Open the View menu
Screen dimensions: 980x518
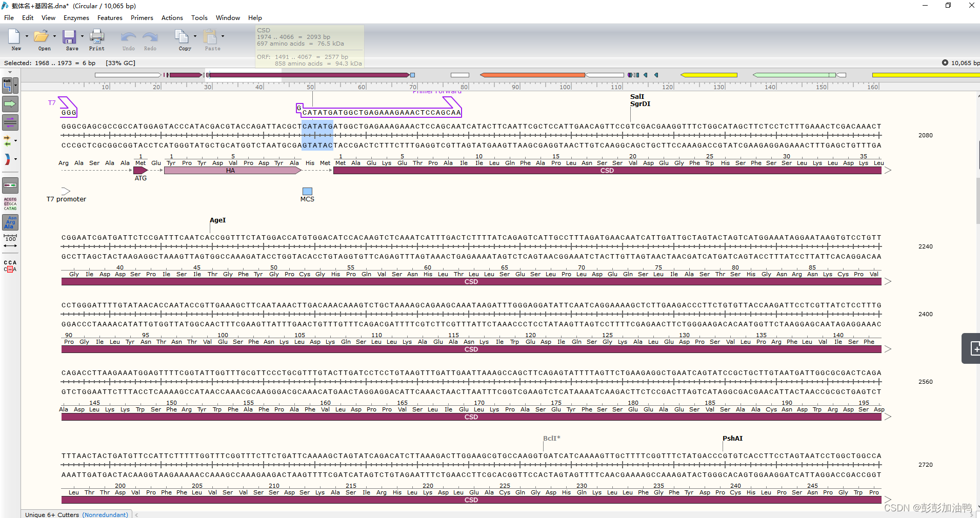[48, 17]
